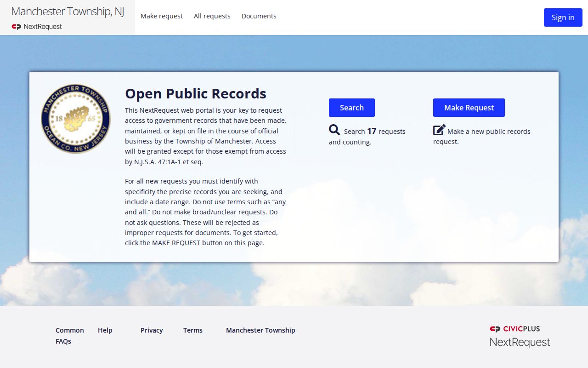The width and height of the screenshot is (588, 368).
Task: Click the NextRequest logo in header
Action: pos(37,27)
